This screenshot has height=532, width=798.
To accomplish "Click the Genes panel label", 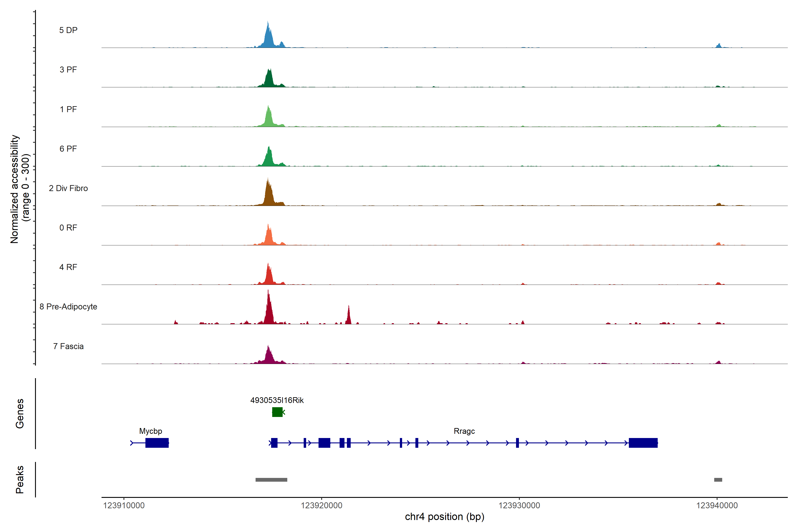I will tap(20, 414).
